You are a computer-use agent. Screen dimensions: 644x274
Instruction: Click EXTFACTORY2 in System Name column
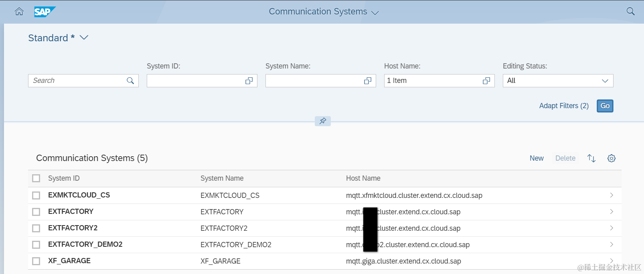click(224, 228)
